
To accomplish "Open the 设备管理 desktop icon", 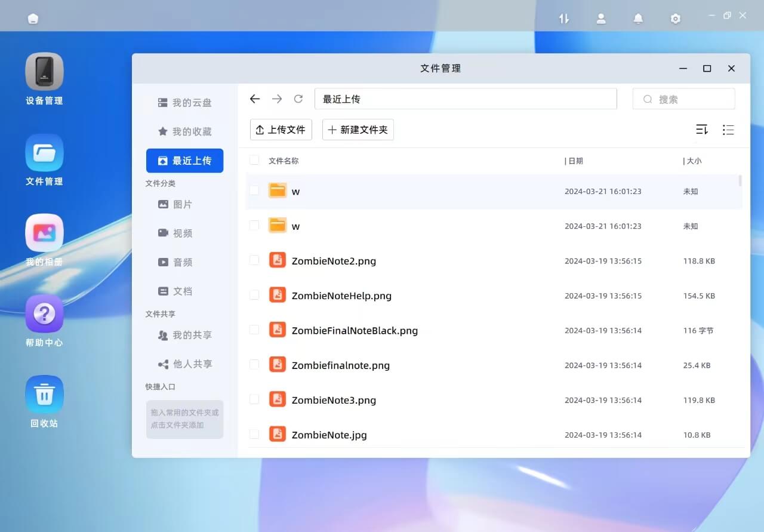I will coord(44,72).
